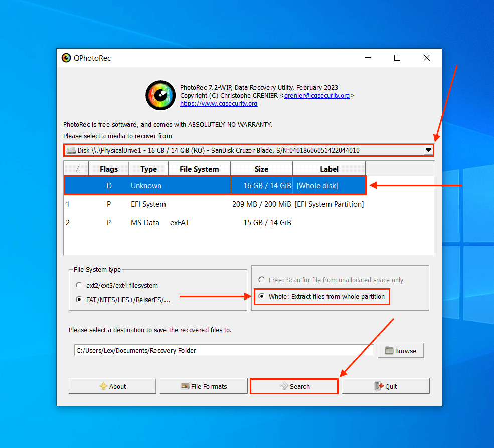
Task: Start recovery with the Search button
Action: coord(294,386)
